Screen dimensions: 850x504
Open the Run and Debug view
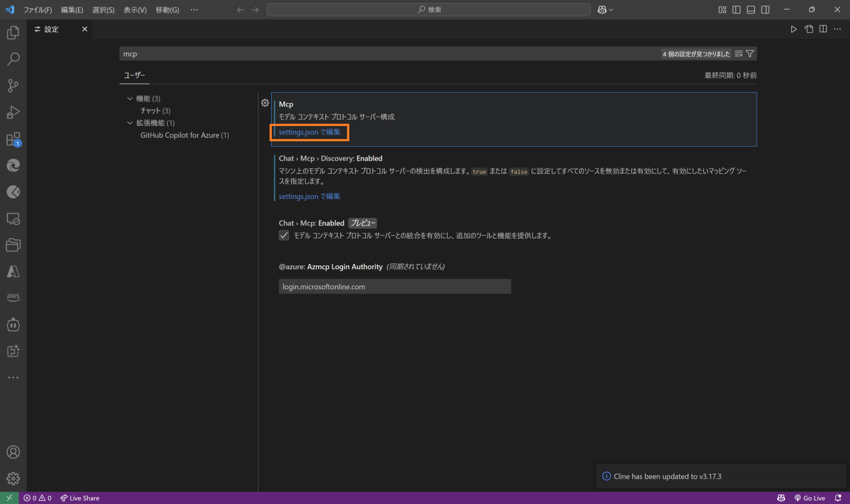(x=13, y=112)
